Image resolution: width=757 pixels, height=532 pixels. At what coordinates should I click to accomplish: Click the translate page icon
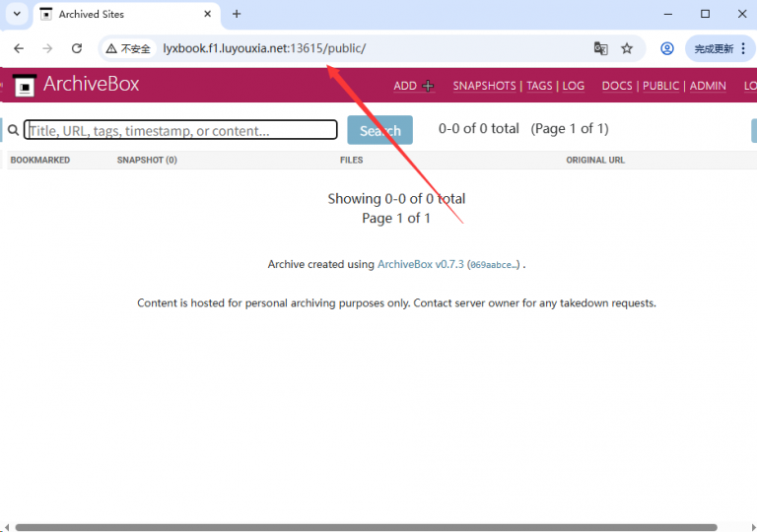(600, 48)
